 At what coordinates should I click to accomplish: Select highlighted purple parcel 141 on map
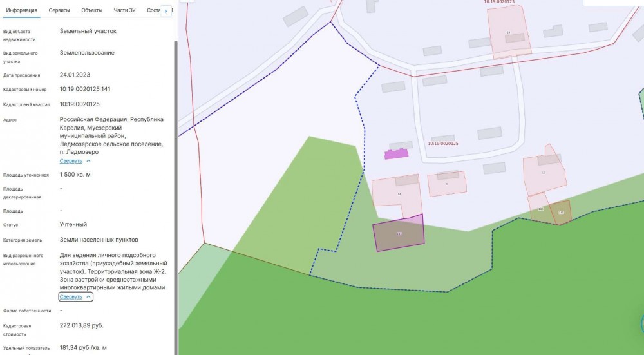[x=399, y=233]
